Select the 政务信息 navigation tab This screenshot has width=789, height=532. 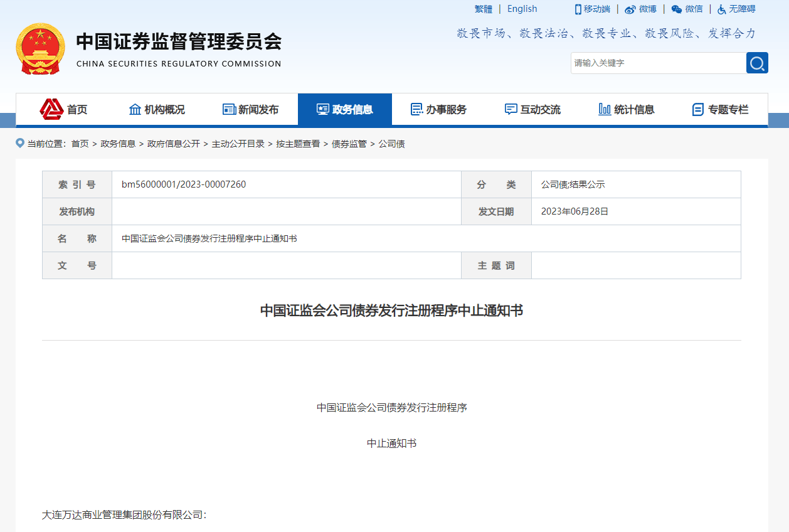(x=345, y=110)
